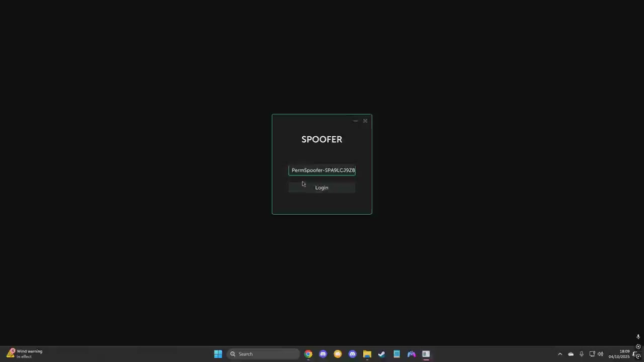Minimize the Spoofer login window
Image resolution: width=644 pixels, height=362 pixels.
pyautogui.click(x=355, y=121)
